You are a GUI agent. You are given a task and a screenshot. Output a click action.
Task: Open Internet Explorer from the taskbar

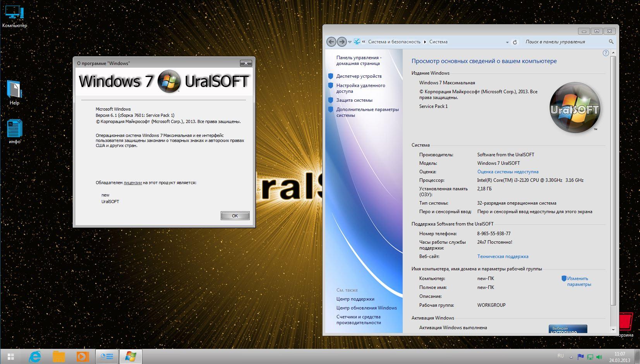pyautogui.click(x=35, y=356)
